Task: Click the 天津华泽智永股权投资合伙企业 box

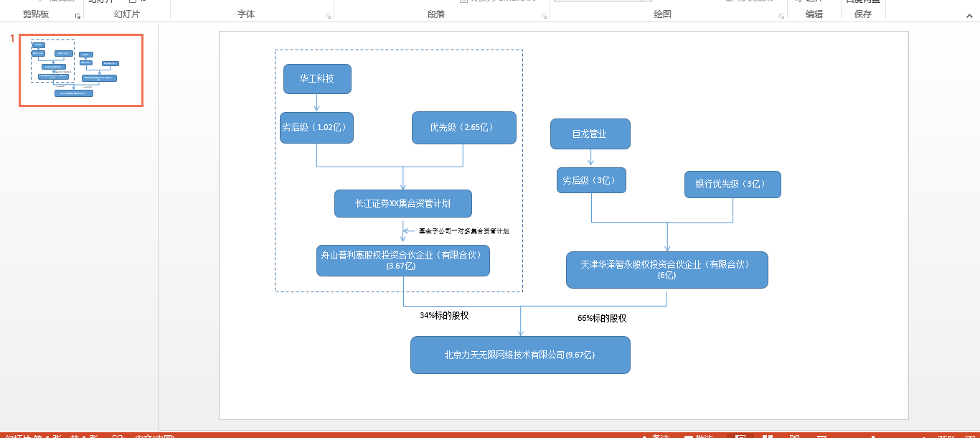Action: coord(667,270)
